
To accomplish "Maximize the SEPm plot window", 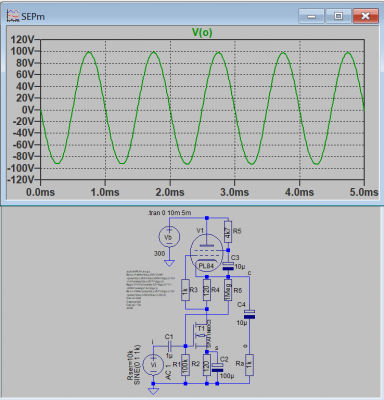I will tap(338, 16).
